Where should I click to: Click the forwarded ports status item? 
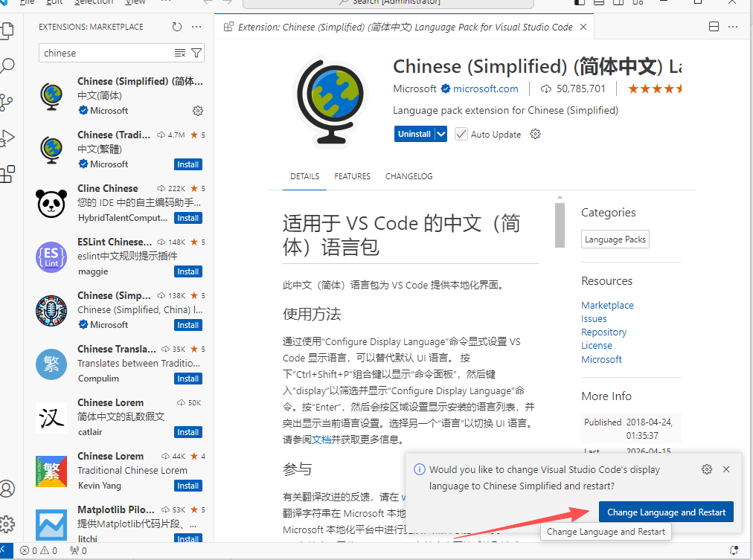[79, 550]
